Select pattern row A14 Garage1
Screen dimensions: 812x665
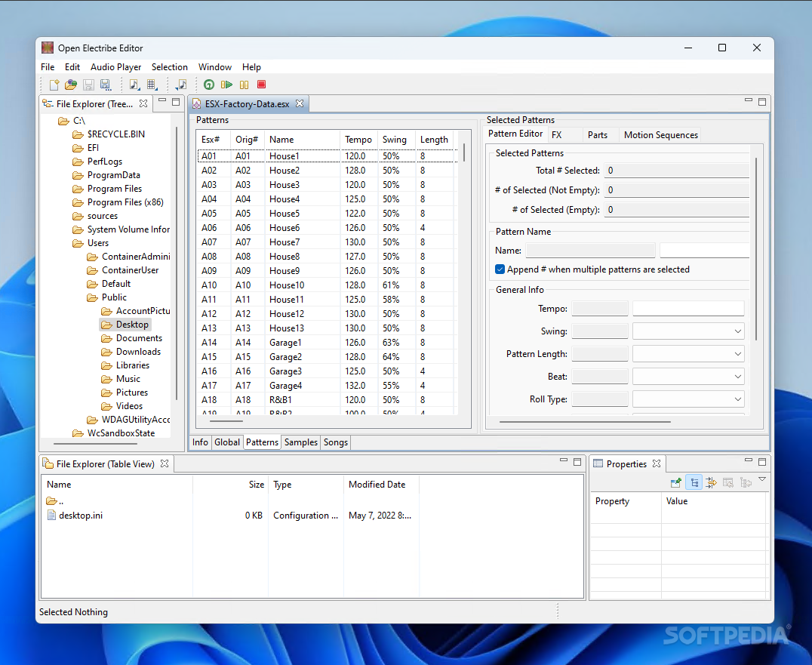(327, 343)
